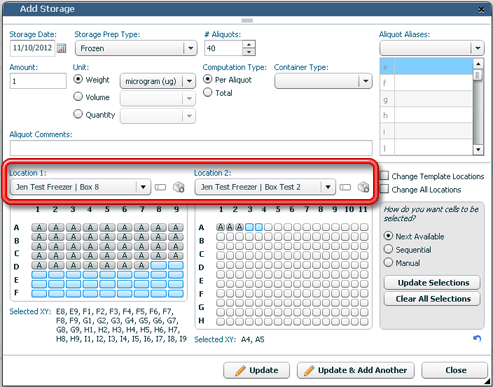
Task: Enable Change Template Locations checkbox
Action: [384, 175]
